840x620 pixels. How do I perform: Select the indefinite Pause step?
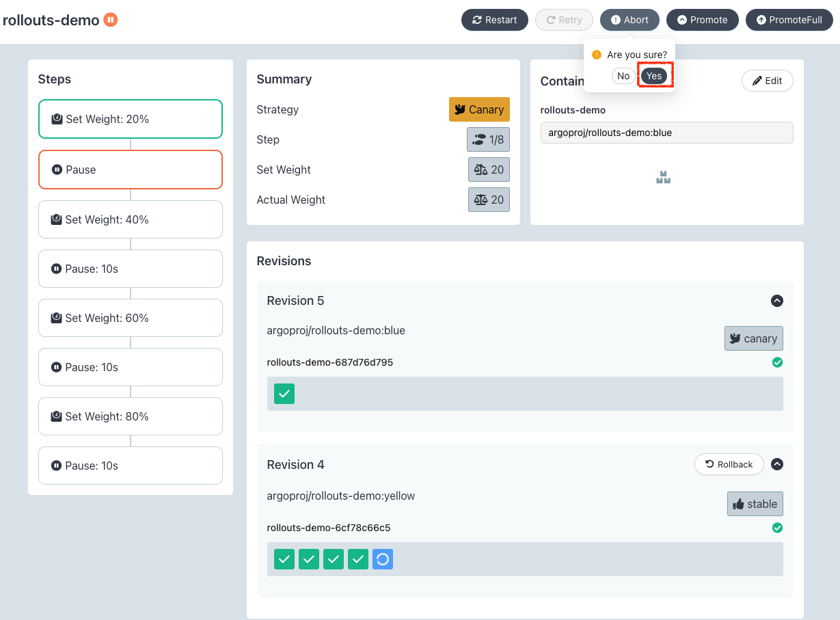click(x=131, y=170)
